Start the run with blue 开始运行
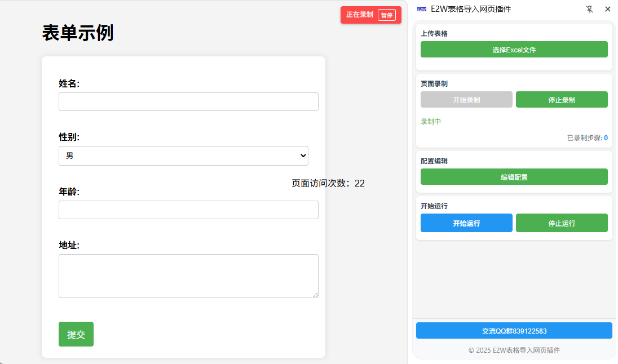 pos(466,223)
